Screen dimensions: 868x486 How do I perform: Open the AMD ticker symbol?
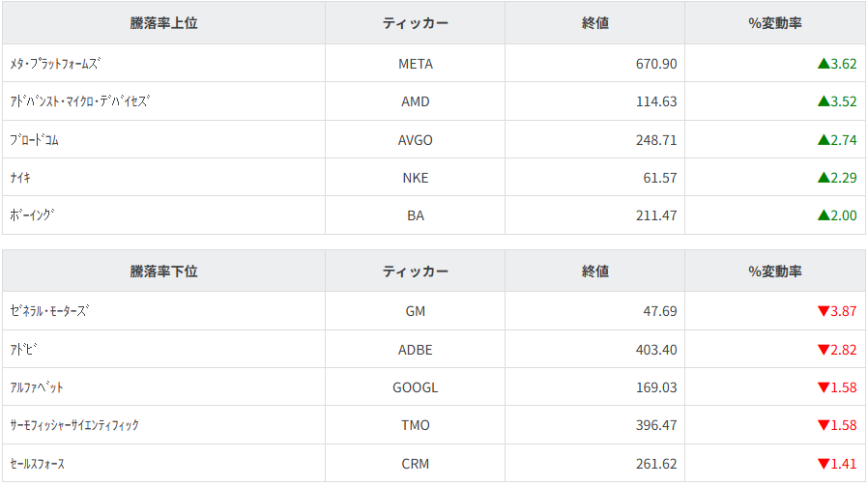coord(416,101)
